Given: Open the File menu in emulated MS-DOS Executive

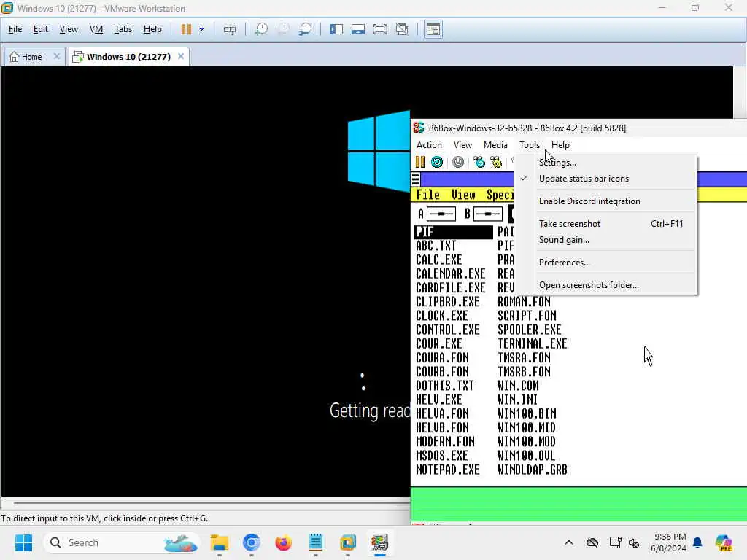Looking at the screenshot, I should pyautogui.click(x=427, y=195).
